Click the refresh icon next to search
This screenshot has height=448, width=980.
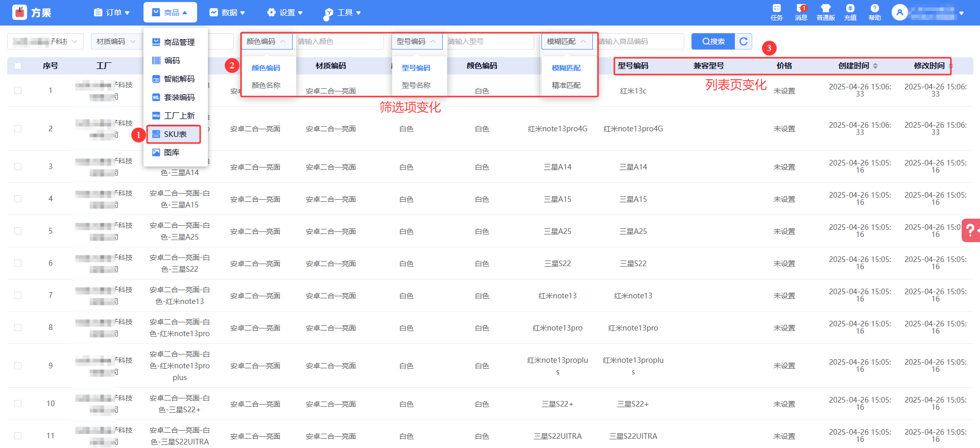(x=744, y=41)
